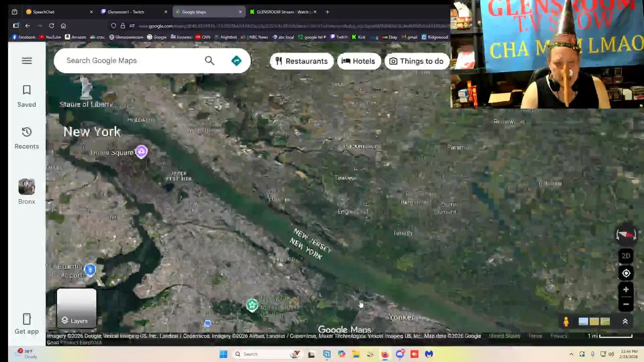Viewport: 644px width, 362px height.
Task: Open the Directions arrow button
Action: pos(236,61)
